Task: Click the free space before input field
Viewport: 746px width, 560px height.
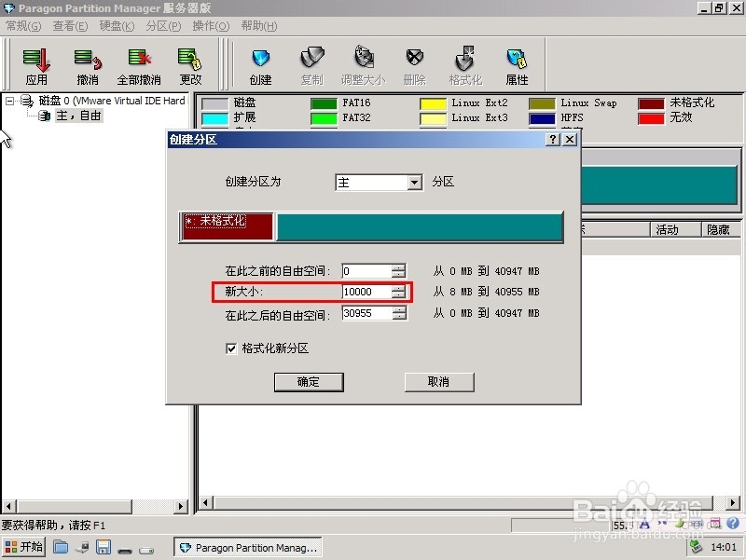Action: click(366, 271)
